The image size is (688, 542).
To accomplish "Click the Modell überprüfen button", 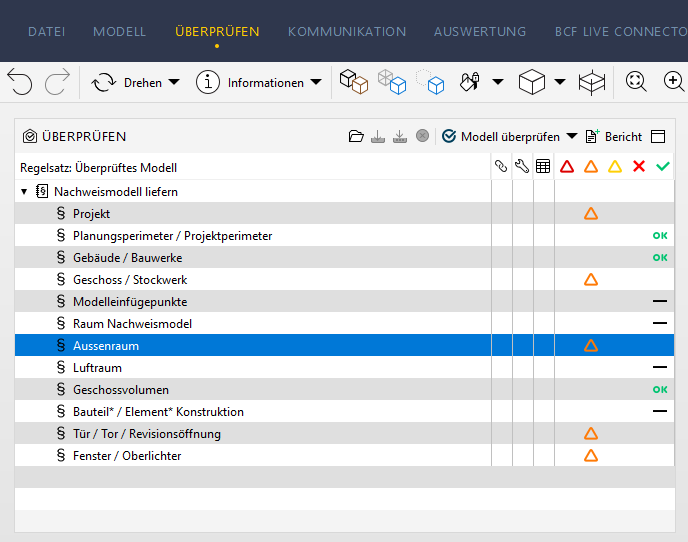I will point(501,136).
